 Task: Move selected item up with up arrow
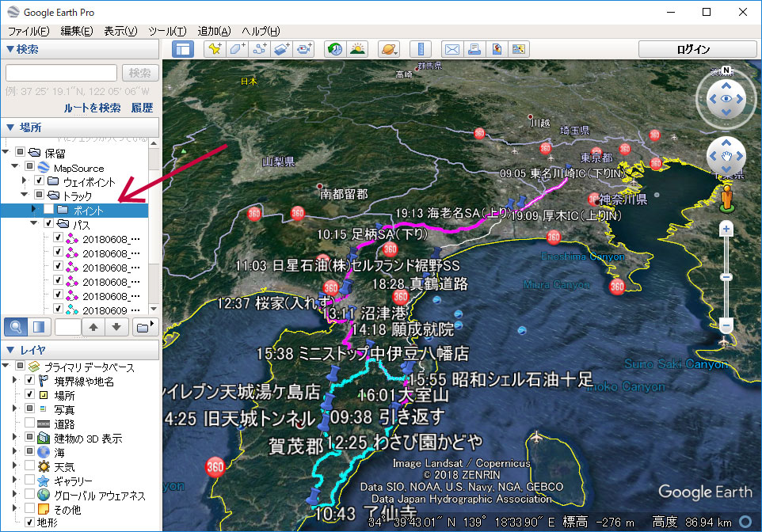click(93, 327)
